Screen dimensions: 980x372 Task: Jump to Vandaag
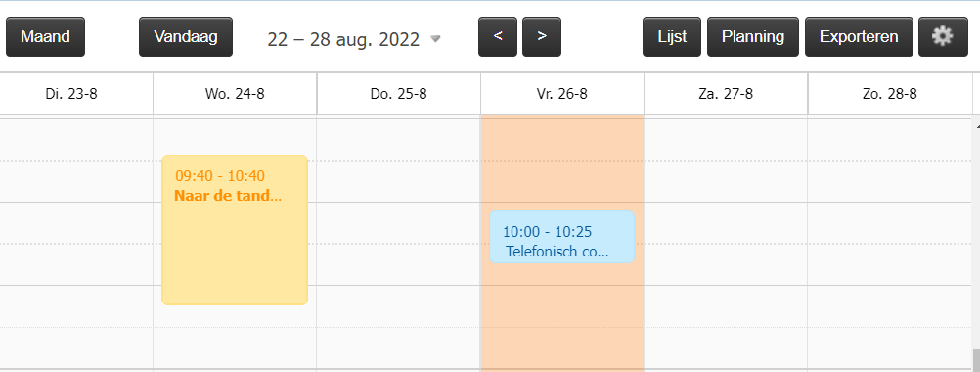(x=186, y=37)
